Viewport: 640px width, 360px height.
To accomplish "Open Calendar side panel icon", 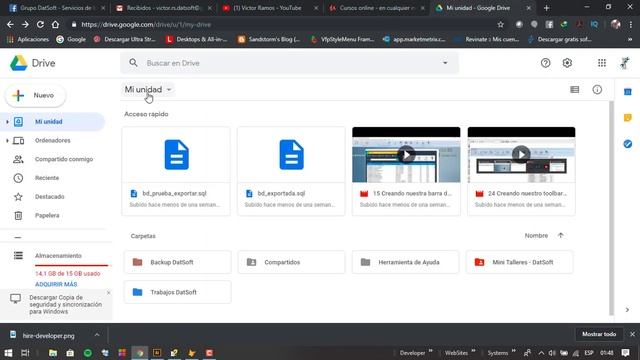I will coord(628,92).
